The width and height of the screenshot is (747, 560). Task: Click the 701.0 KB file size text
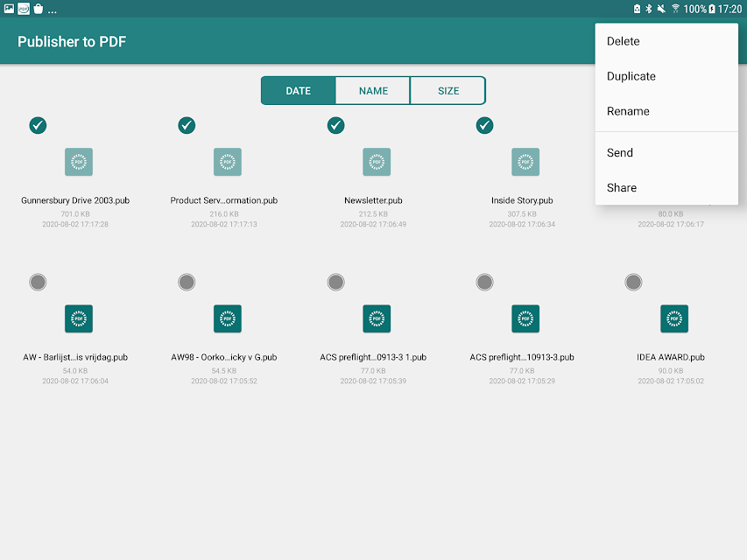point(75,213)
